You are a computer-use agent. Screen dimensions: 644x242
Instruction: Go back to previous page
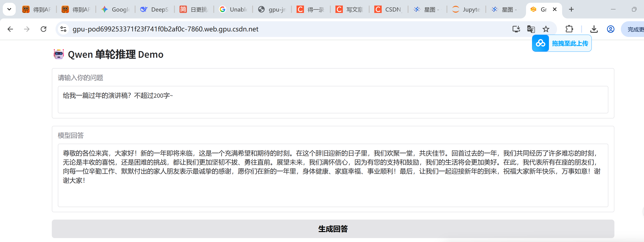click(x=10, y=29)
